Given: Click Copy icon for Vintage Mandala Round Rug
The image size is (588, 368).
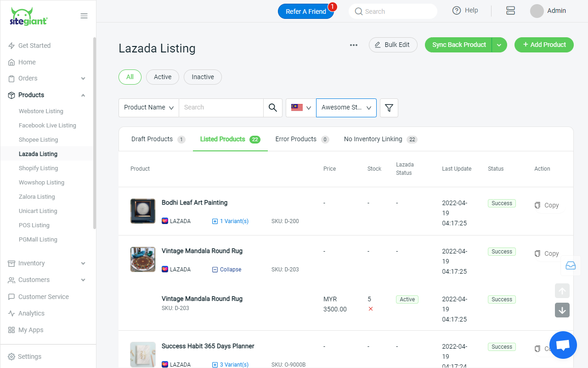Looking at the screenshot, I should (537, 253).
